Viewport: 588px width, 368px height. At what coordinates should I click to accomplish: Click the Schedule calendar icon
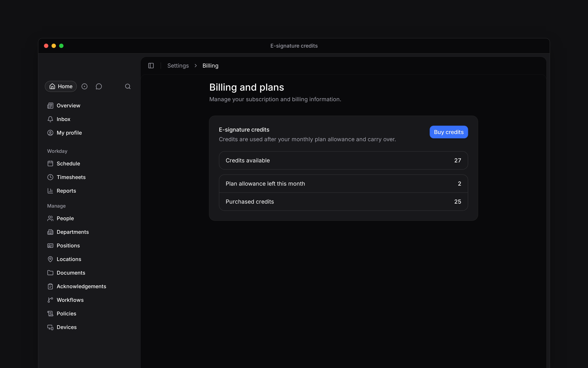50,164
